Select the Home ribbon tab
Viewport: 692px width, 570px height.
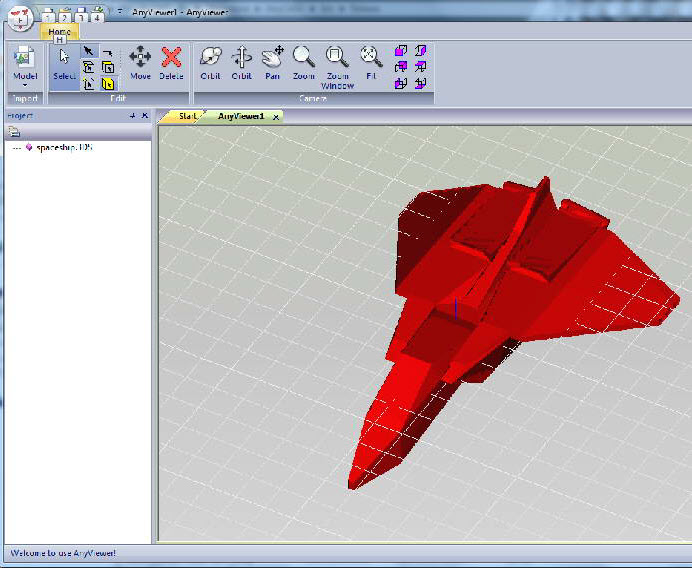pyautogui.click(x=59, y=32)
